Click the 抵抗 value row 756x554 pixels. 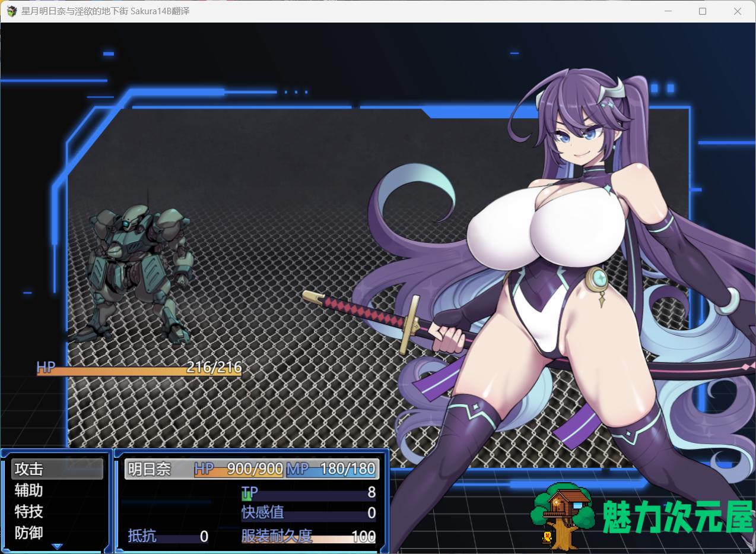[x=169, y=536]
